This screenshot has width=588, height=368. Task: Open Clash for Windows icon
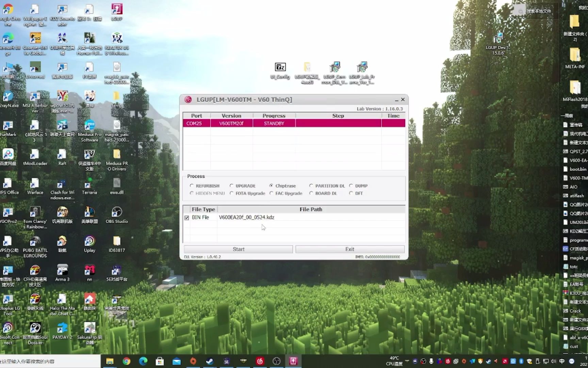(62, 189)
